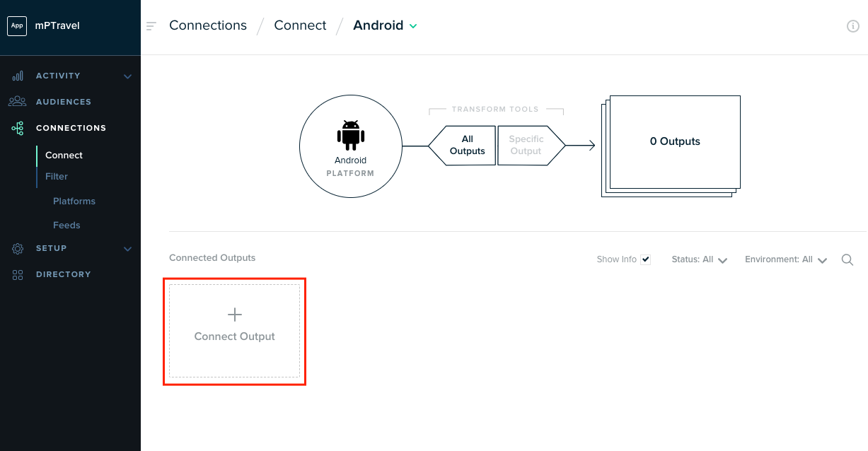The height and width of the screenshot is (451, 868).
Task: Click the Android platform robot icon
Action: [x=351, y=136]
